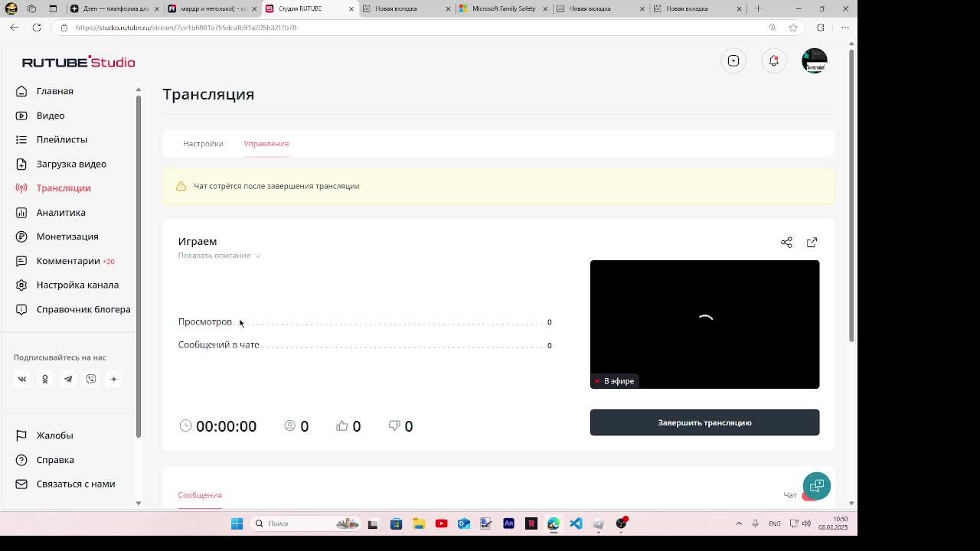Image resolution: width=980 pixels, height=551 pixels.
Task: Click the add video icon in header
Action: click(x=733, y=61)
